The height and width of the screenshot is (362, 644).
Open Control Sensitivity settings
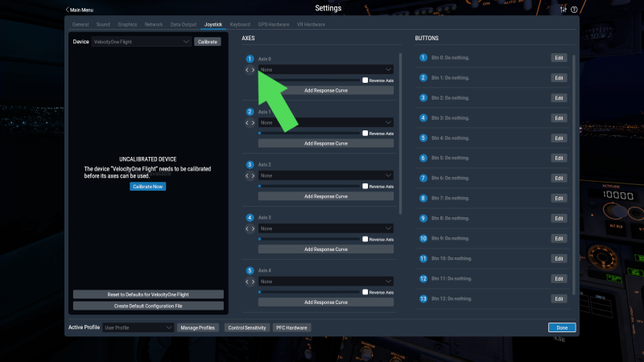(247, 327)
